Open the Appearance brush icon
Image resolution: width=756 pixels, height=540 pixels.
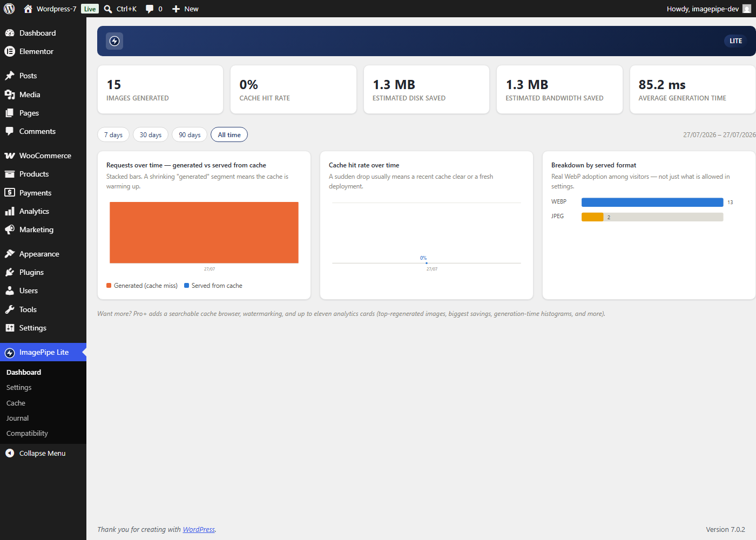10,254
